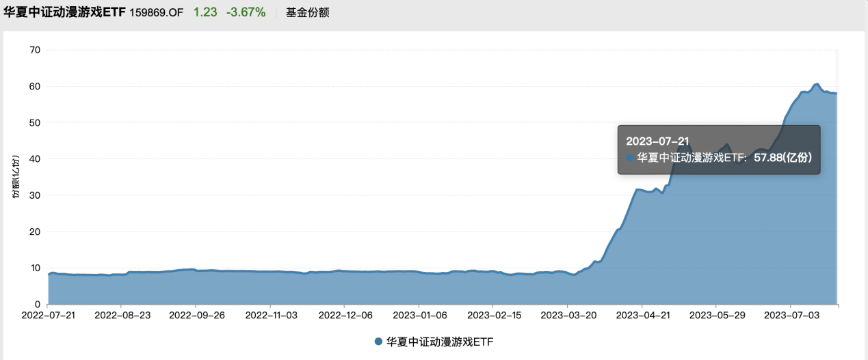Click the blue legend dot below the chart
The height and width of the screenshot is (360, 868).
pos(378,342)
